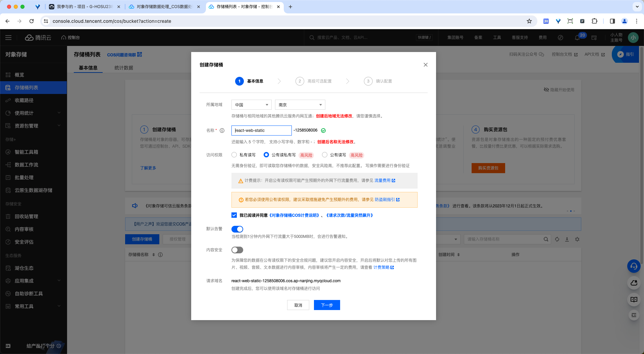The height and width of the screenshot is (354, 644).
Task: Uncheck the 我已阅读并同意 checkbox
Action: point(234,215)
